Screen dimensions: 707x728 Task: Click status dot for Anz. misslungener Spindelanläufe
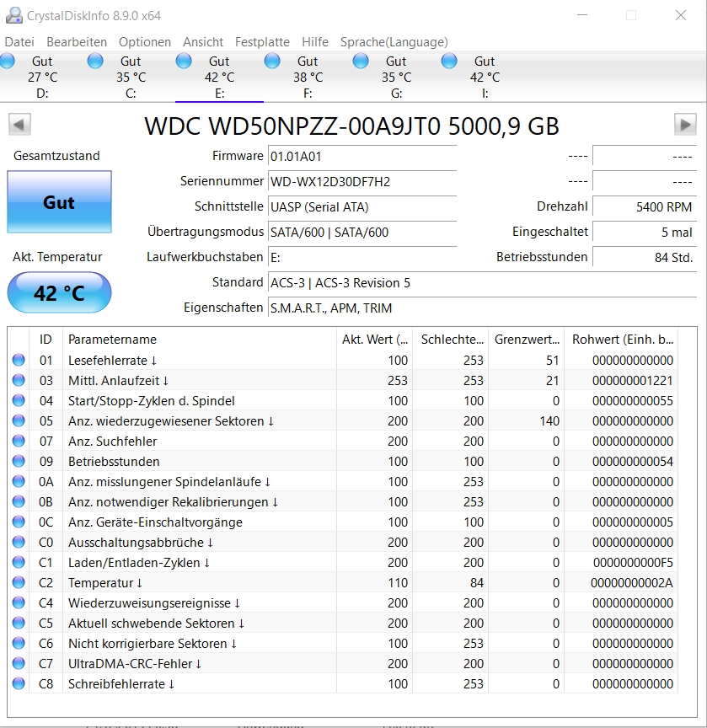coord(19,481)
